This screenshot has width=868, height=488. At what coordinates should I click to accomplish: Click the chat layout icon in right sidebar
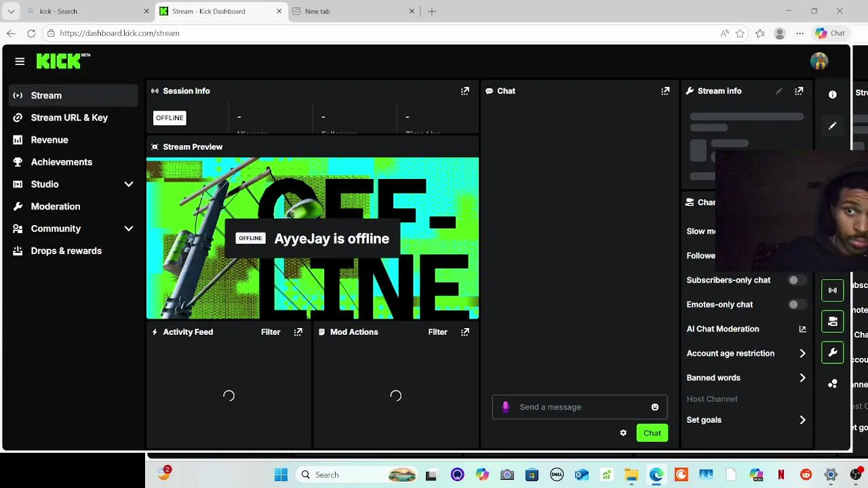click(x=833, y=321)
